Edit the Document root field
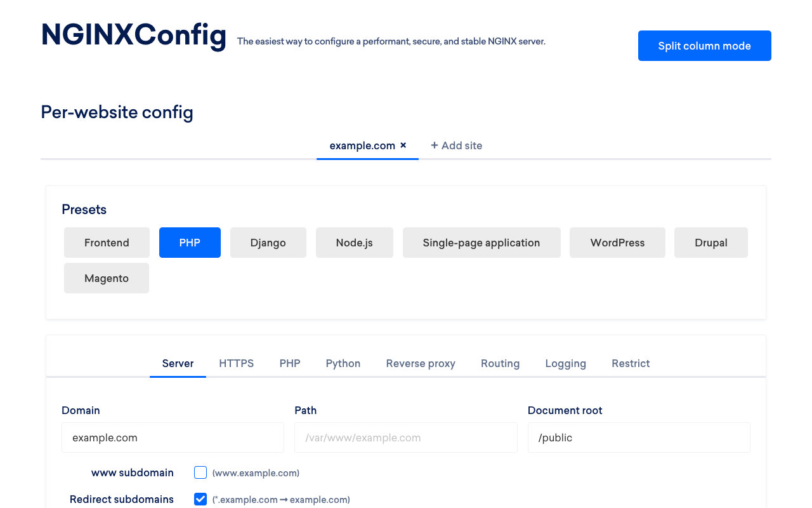This screenshot has height=508, width=812. tap(639, 438)
